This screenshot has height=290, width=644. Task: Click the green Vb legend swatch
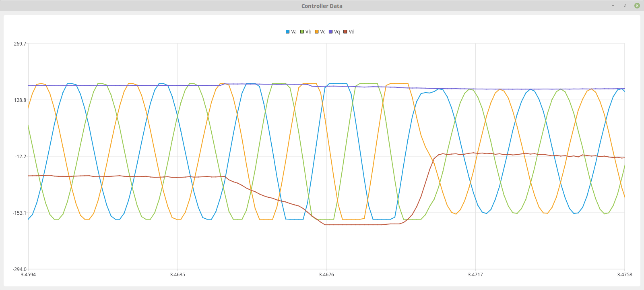click(302, 32)
